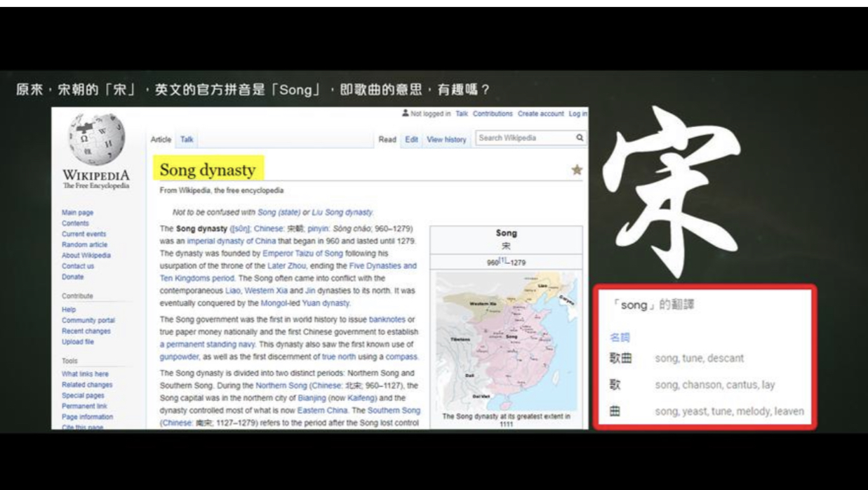Open the Article tab

point(161,140)
